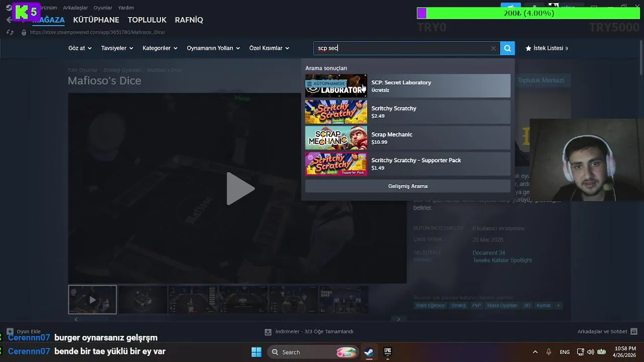Click the Gelişmiş Arama button
Screen dimensions: 644x362
408,186
